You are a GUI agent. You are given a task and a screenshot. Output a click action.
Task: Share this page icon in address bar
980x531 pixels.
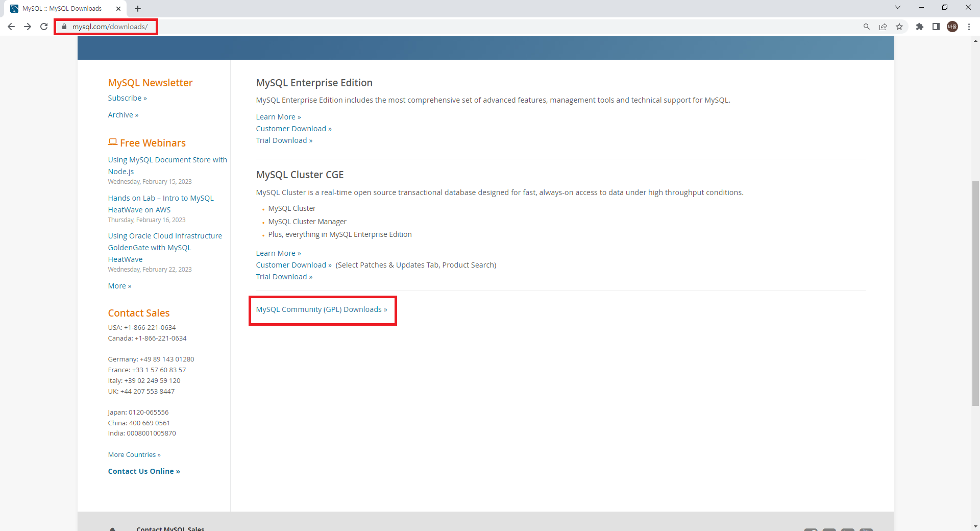coord(883,27)
